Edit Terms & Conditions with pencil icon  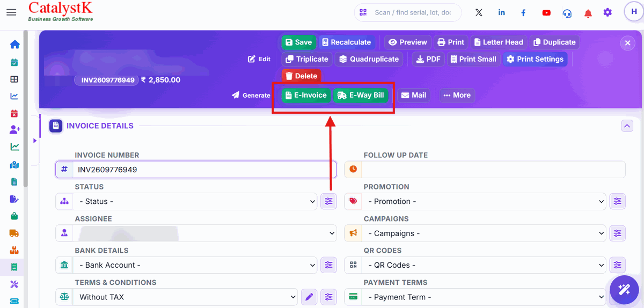(x=309, y=297)
